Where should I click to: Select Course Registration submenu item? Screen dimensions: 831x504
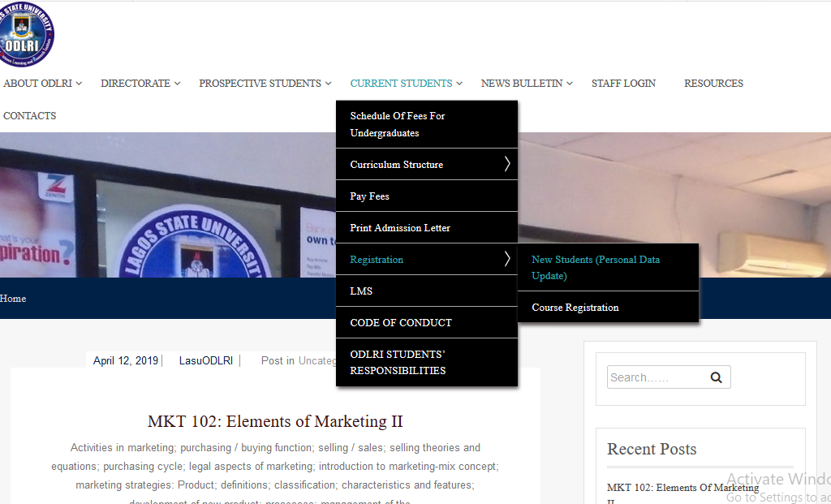(608, 308)
